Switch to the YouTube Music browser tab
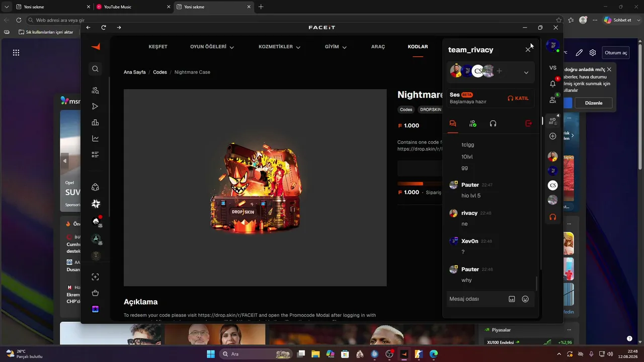Image resolution: width=644 pixels, height=362 pixels. 133,7
